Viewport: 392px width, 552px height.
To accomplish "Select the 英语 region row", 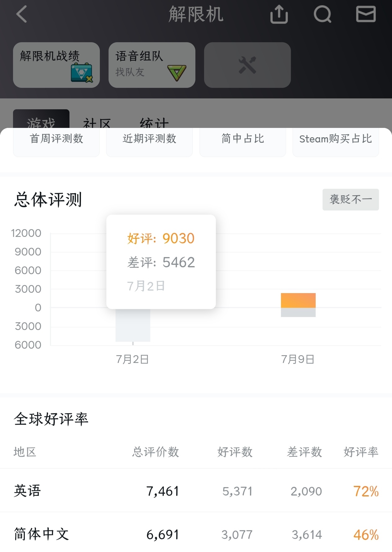I will pyautogui.click(x=196, y=491).
